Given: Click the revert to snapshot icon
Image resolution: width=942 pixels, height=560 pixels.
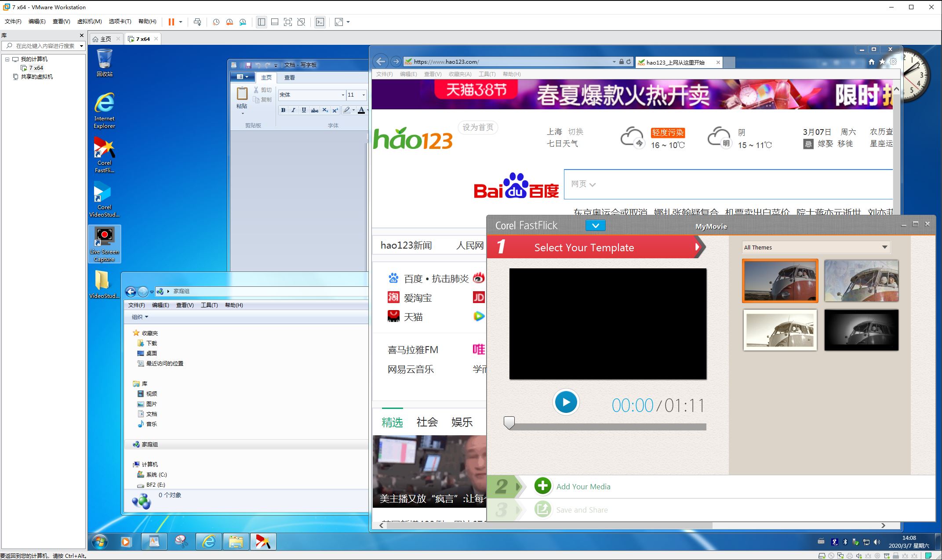Looking at the screenshot, I should pyautogui.click(x=229, y=22).
